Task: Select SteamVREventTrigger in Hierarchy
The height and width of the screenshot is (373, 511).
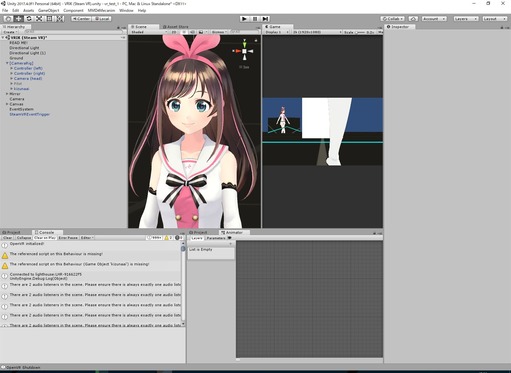Action: (x=30, y=114)
